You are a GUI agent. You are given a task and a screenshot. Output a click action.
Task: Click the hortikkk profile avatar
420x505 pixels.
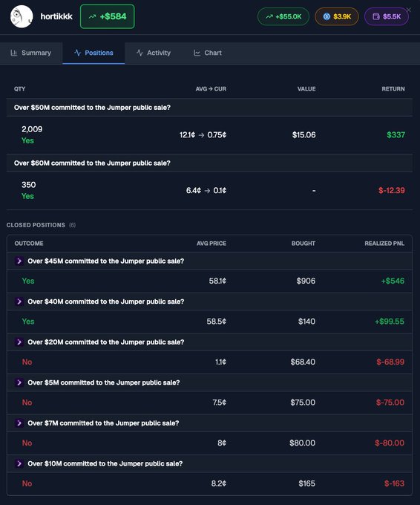coord(22,17)
